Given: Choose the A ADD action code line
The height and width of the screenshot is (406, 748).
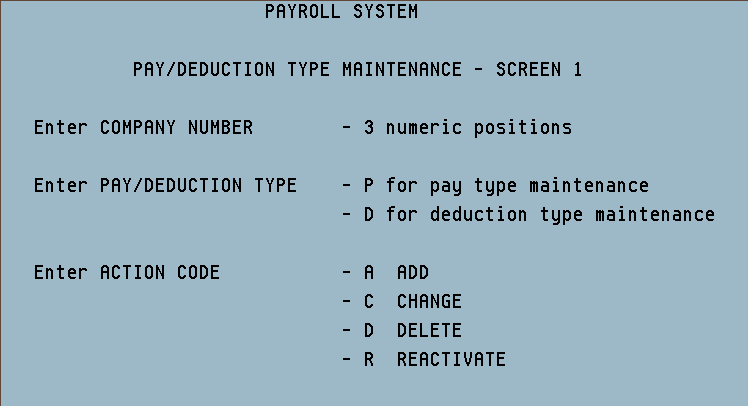Looking at the screenshot, I should click(385, 272).
